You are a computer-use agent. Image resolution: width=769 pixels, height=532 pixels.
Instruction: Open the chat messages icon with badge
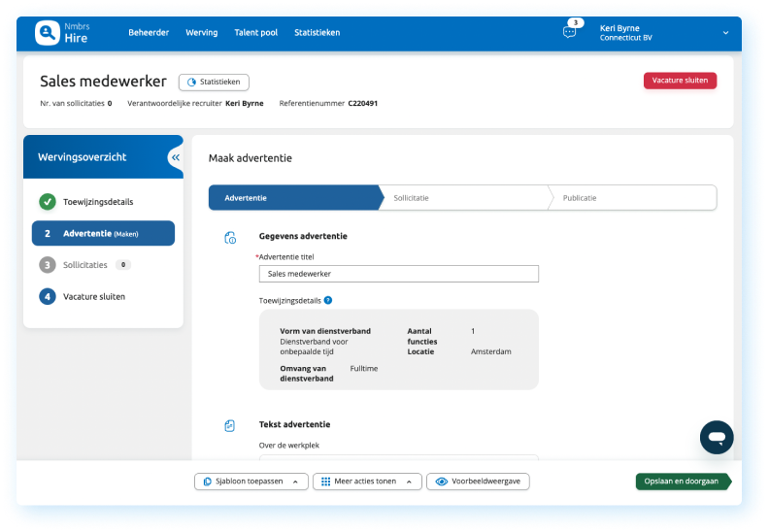point(569,32)
